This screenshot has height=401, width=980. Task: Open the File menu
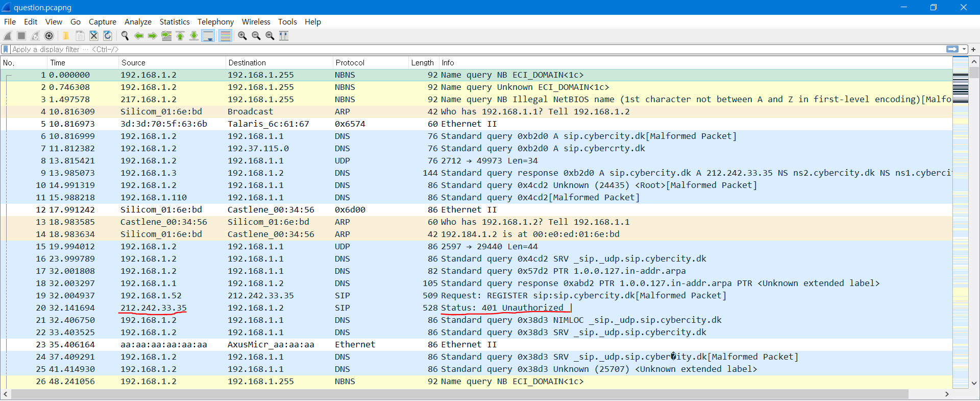pos(10,22)
